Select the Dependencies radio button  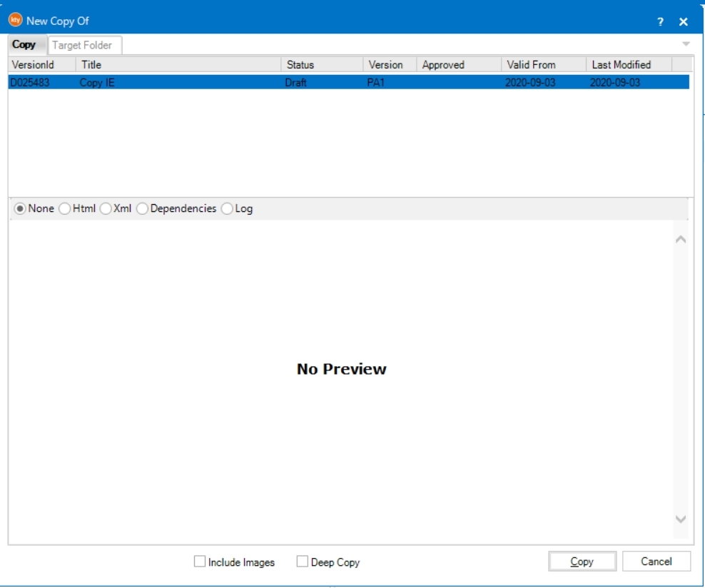tap(142, 209)
